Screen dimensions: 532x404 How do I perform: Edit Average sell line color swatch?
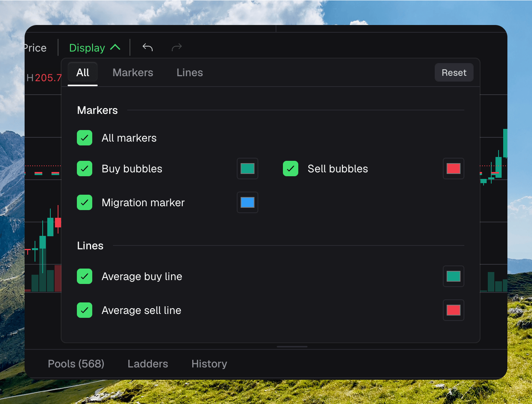coord(454,310)
